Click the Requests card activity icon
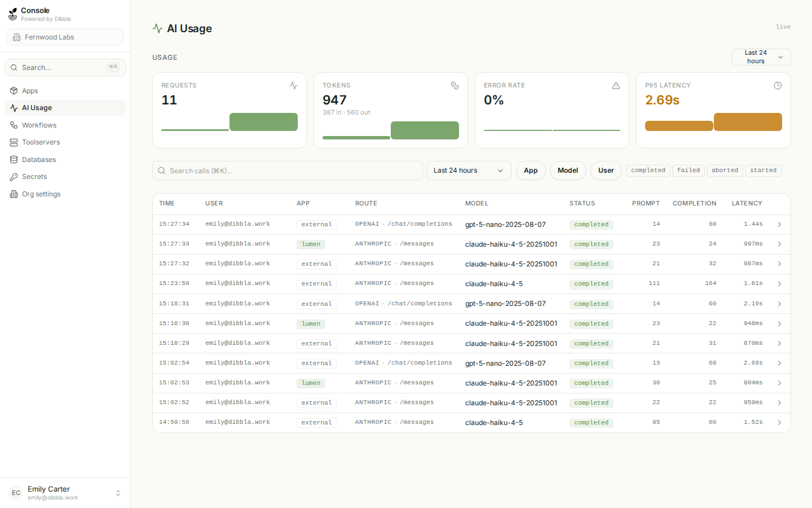The image size is (812, 508). point(294,86)
